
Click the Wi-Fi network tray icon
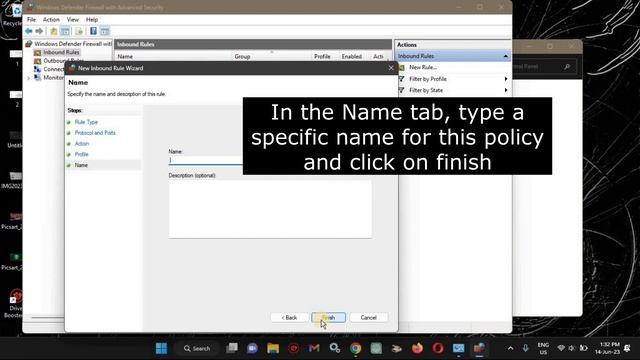[x=561, y=348]
